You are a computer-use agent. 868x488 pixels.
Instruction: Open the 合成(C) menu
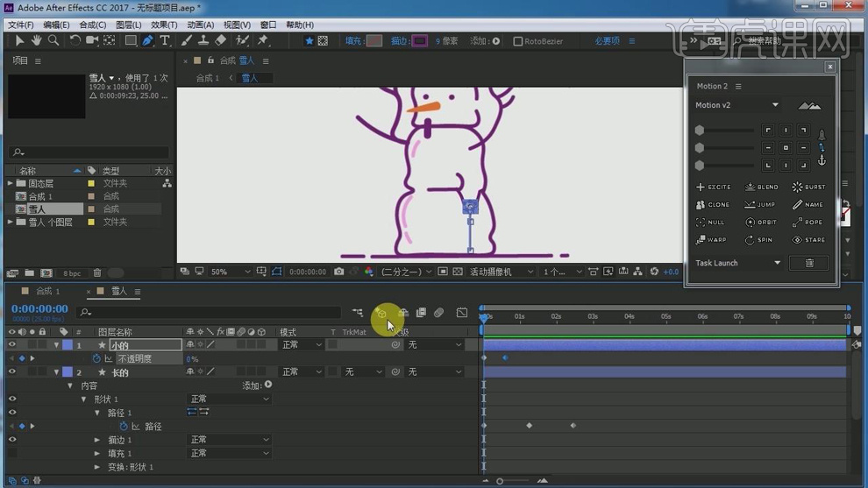pyautogui.click(x=92, y=25)
